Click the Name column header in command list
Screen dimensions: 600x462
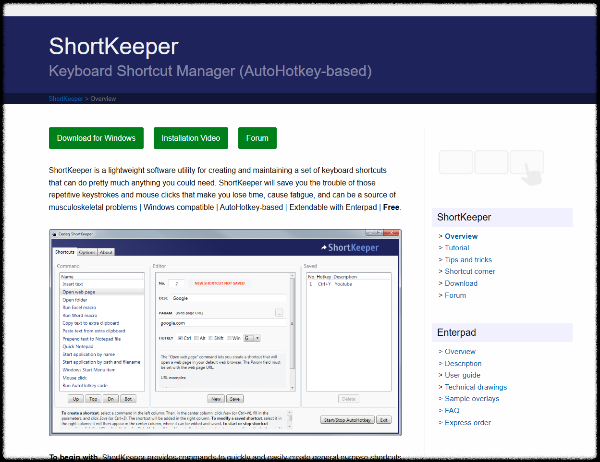102,276
